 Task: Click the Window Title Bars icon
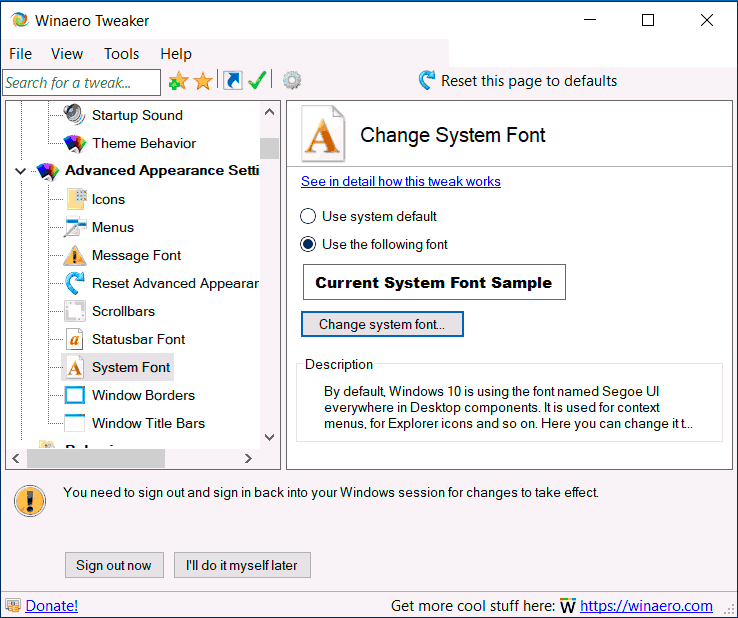click(75, 423)
